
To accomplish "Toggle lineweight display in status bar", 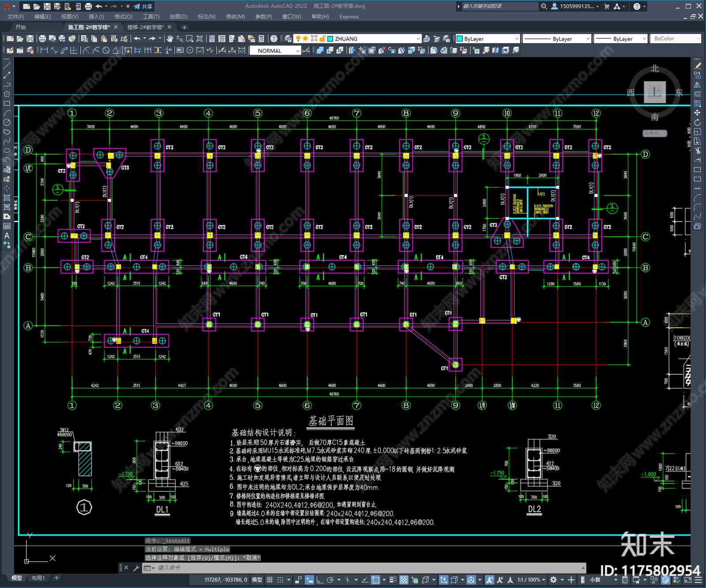I will (x=393, y=580).
